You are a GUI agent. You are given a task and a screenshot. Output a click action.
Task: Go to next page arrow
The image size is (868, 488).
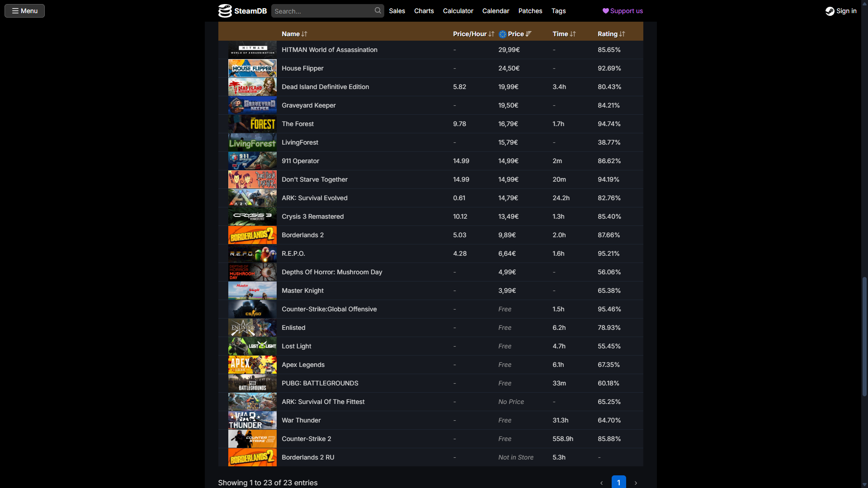coord(636,483)
